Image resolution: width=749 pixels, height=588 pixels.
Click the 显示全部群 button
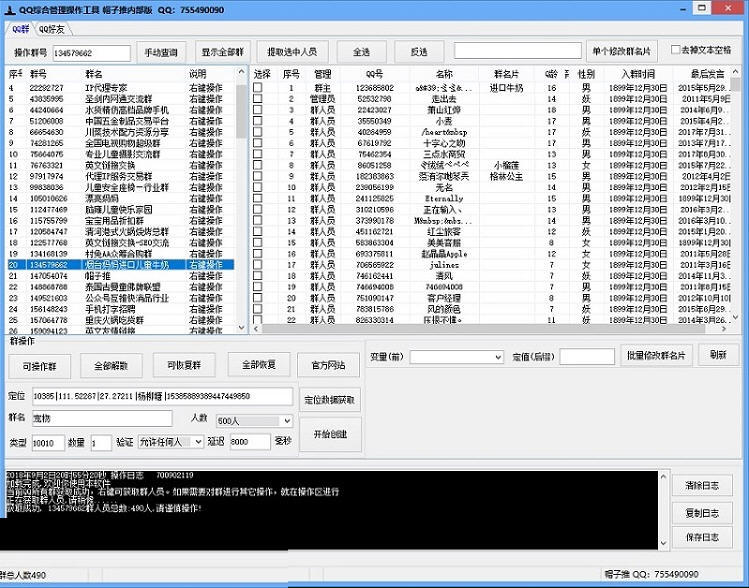(223, 52)
